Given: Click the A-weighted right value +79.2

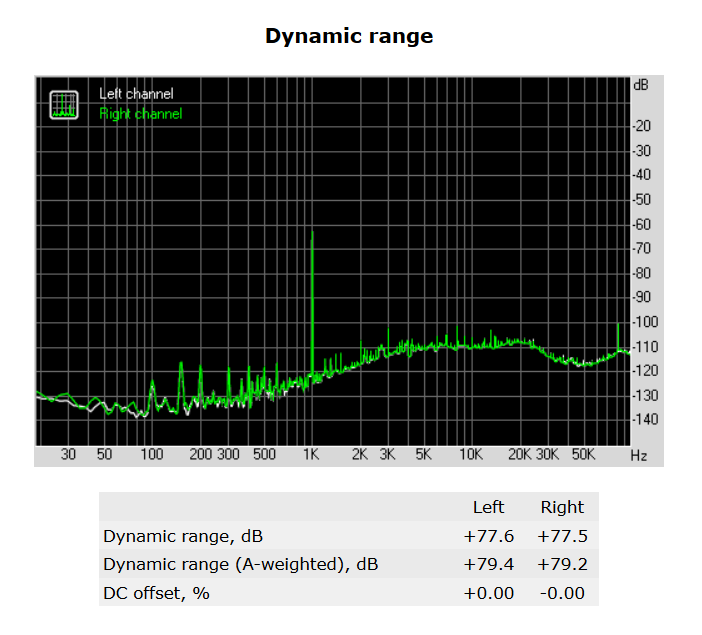Looking at the screenshot, I should coord(562,564).
